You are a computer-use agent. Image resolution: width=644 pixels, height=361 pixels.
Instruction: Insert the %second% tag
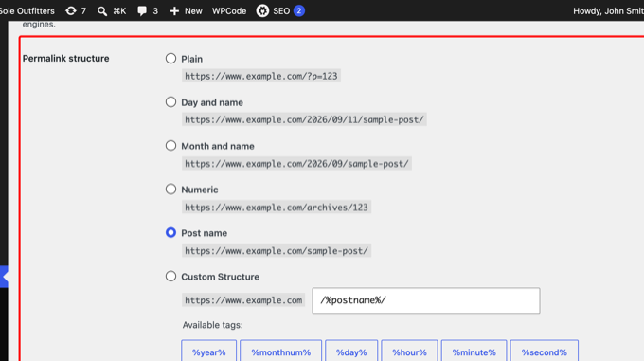pyautogui.click(x=545, y=352)
